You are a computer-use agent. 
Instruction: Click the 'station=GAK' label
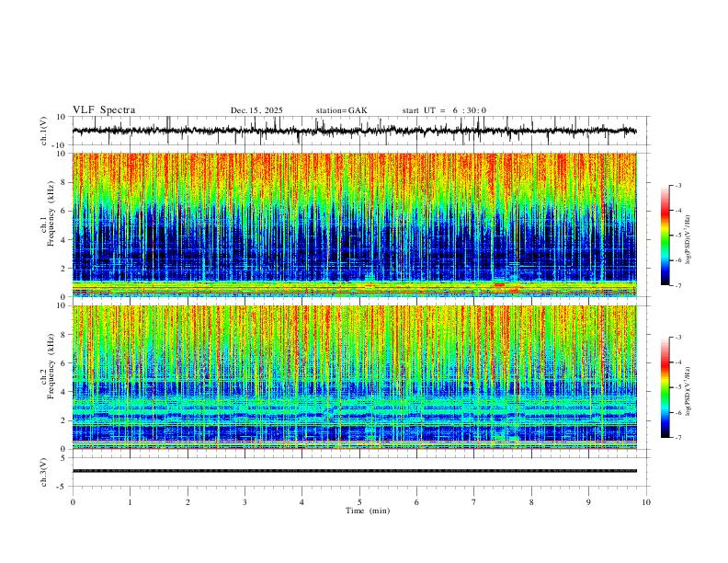pyautogui.click(x=341, y=110)
